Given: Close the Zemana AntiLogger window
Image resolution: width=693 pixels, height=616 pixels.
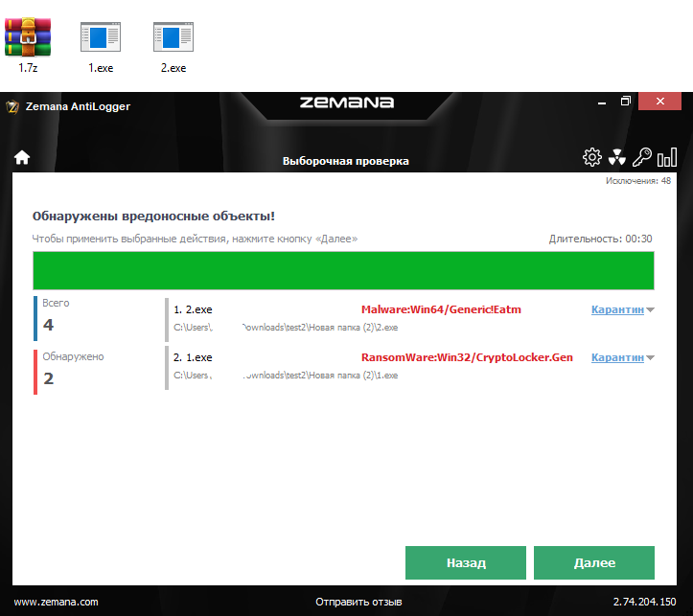Looking at the screenshot, I should pyautogui.click(x=659, y=102).
